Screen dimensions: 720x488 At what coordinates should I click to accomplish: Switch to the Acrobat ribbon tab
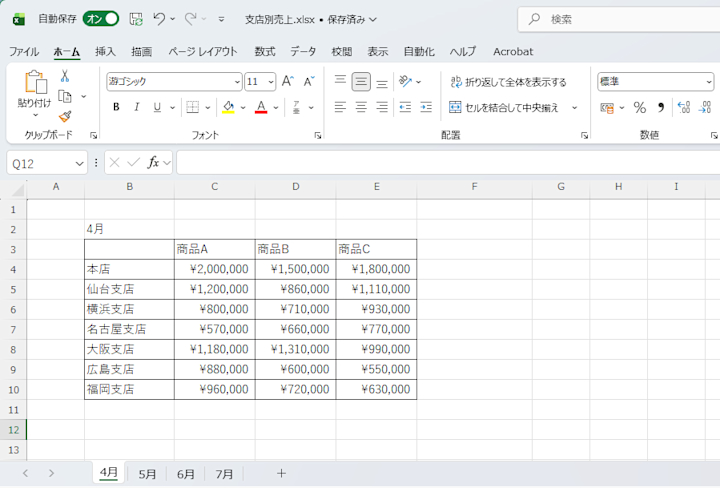pos(513,51)
